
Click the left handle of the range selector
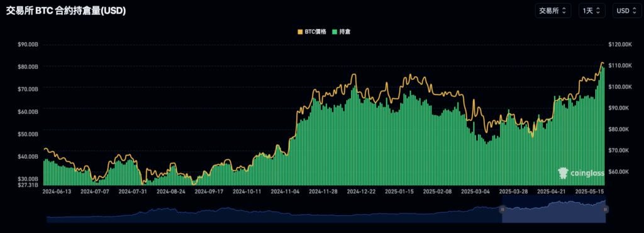[502, 210]
